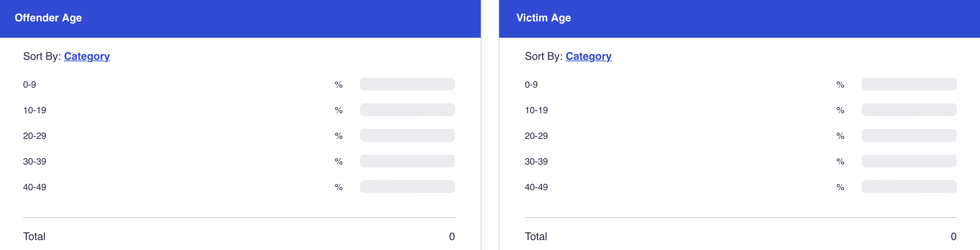Click the Victim Age Total value
This screenshot has width=980, height=250.
(953, 237)
